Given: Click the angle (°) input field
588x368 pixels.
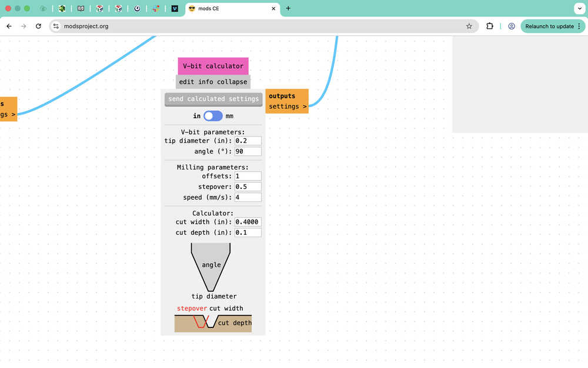Looking at the screenshot, I should (x=248, y=151).
